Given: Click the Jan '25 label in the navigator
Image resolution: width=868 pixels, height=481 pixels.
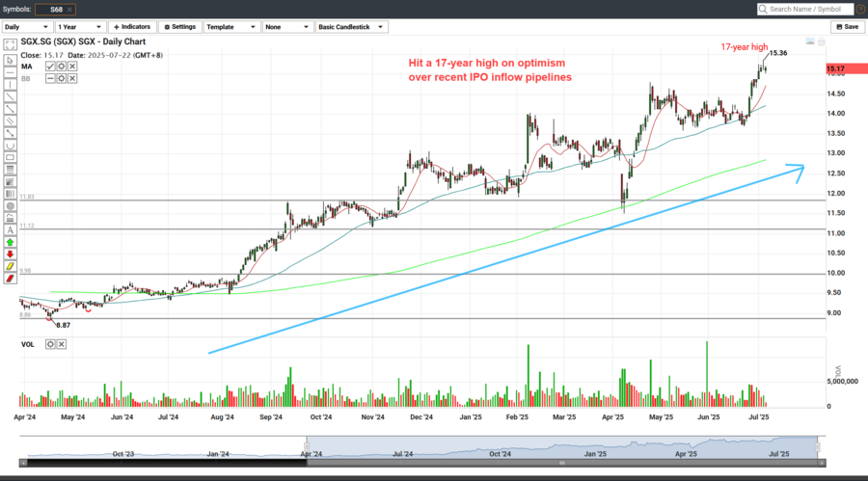Looking at the screenshot, I should tap(595, 454).
